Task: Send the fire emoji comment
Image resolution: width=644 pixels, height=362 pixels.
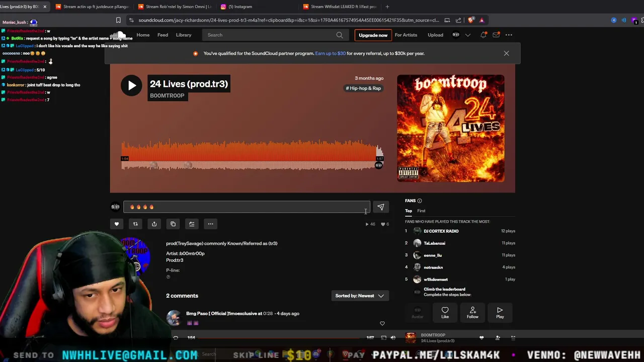Action: point(381,207)
